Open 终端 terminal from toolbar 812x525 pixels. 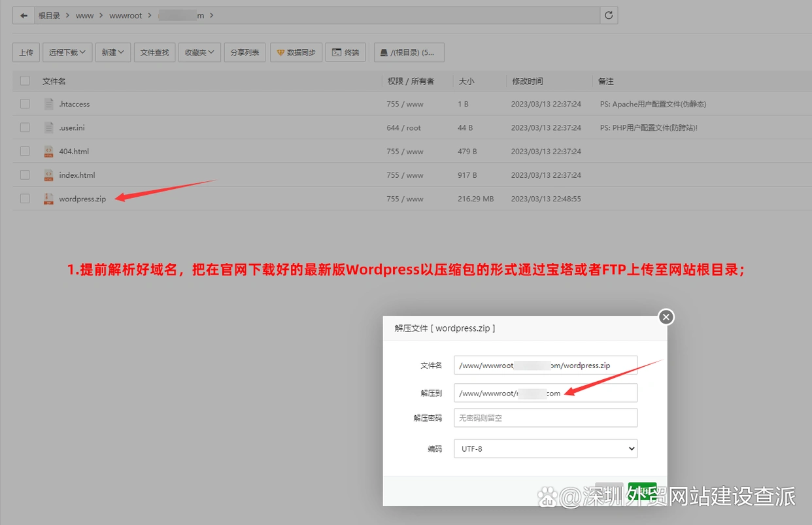tap(346, 52)
